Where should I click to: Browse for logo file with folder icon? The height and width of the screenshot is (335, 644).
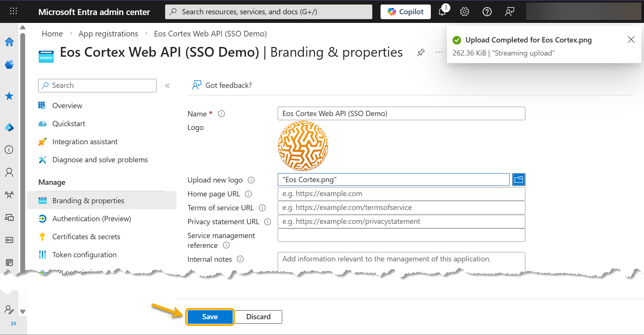click(x=519, y=180)
